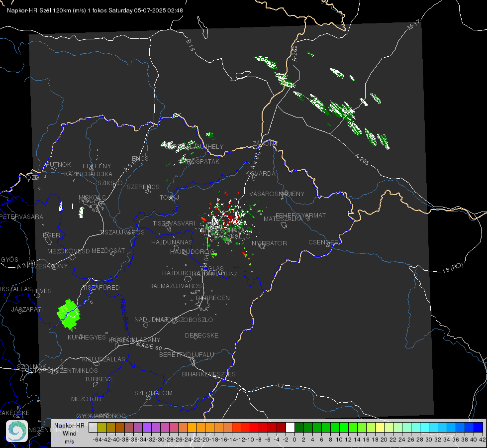Click the 18 (RO) road label
Viewport: 487px width, 448px height.
[453, 268]
